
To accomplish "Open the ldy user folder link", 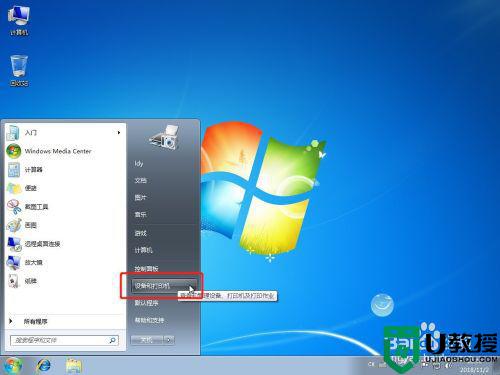I will (x=139, y=163).
